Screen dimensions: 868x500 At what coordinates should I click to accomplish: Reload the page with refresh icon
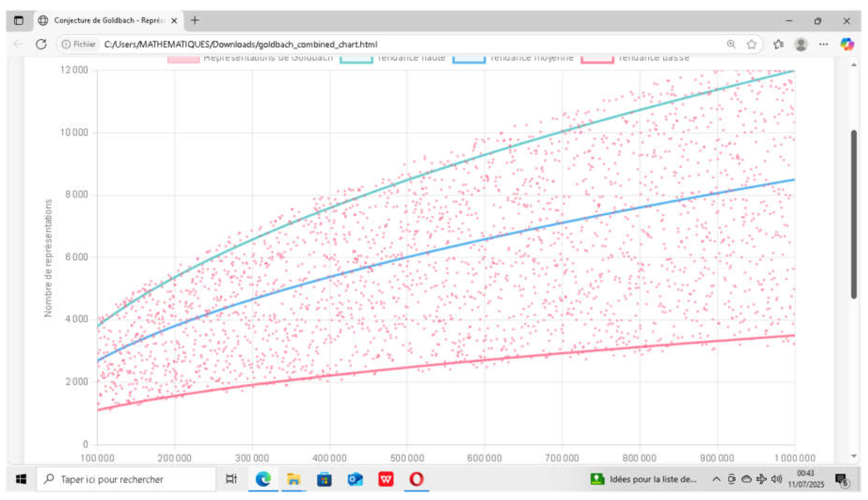pos(41,44)
